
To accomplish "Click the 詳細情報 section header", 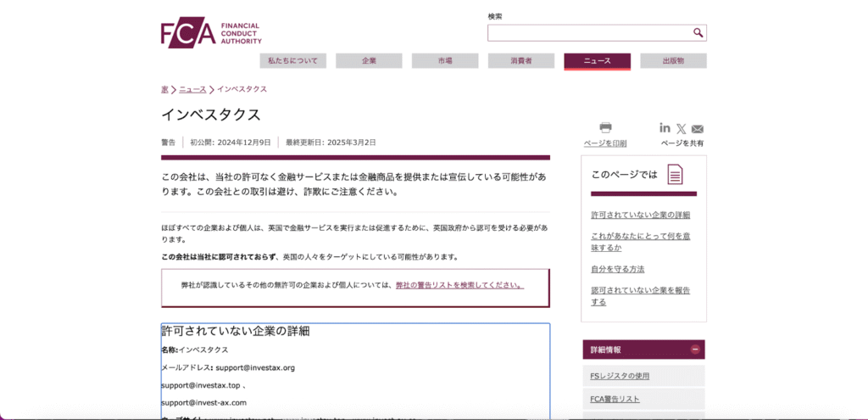I will pyautogui.click(x=644, y=350).
